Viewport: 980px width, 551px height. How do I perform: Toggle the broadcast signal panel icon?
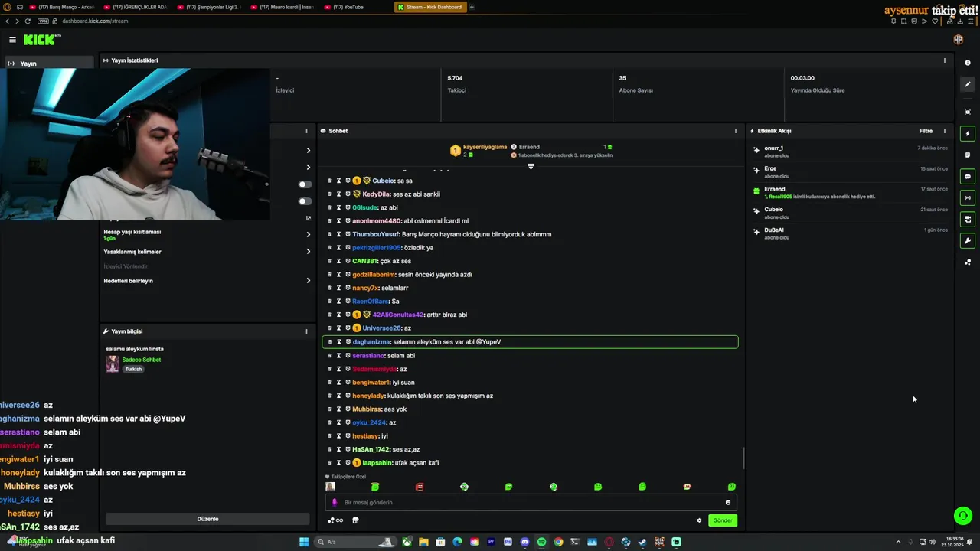pos(968,198)
